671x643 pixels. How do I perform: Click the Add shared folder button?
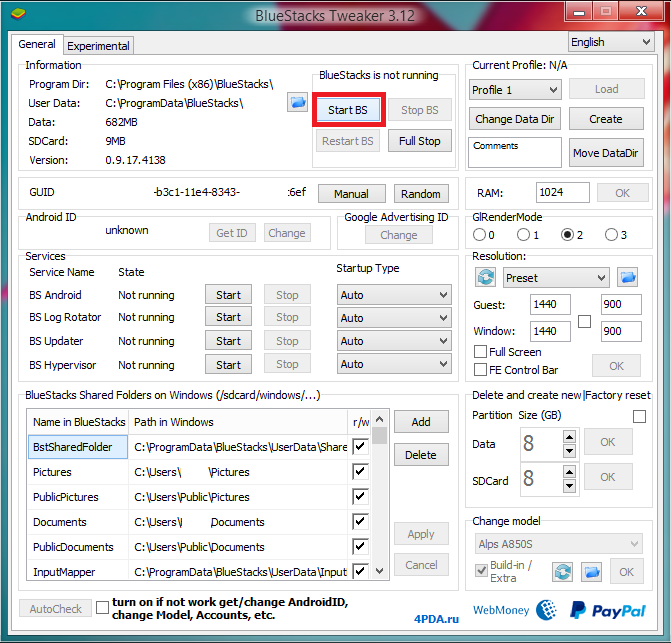[x=421, y=422]
